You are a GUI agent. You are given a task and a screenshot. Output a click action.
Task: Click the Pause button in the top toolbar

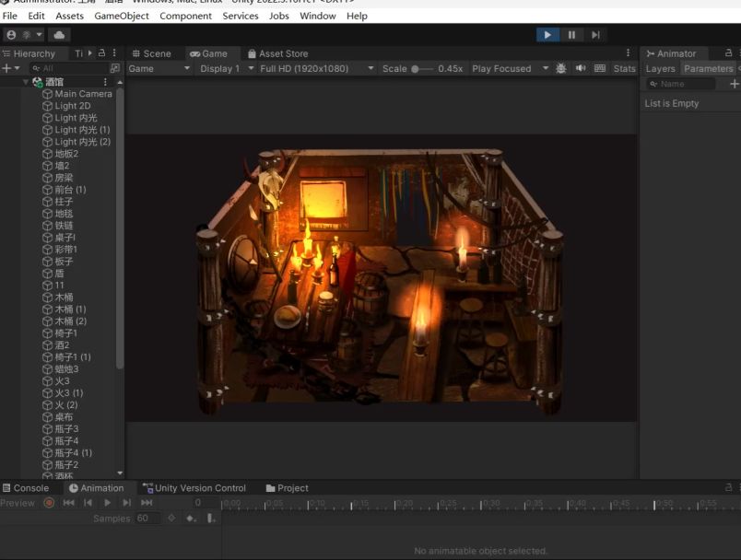pos(571,35)
